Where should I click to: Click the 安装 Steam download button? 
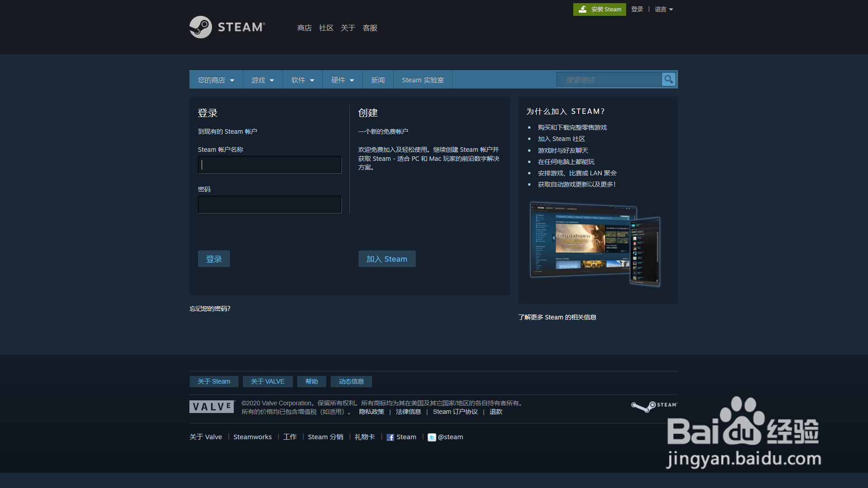coord(599,9)
